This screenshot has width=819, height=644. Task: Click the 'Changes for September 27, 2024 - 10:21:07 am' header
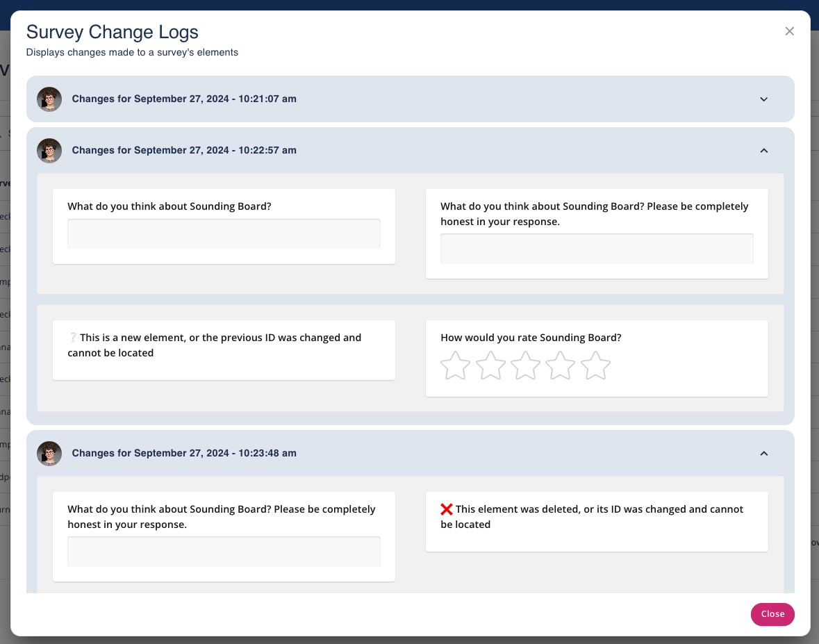[x=184, y=99]
